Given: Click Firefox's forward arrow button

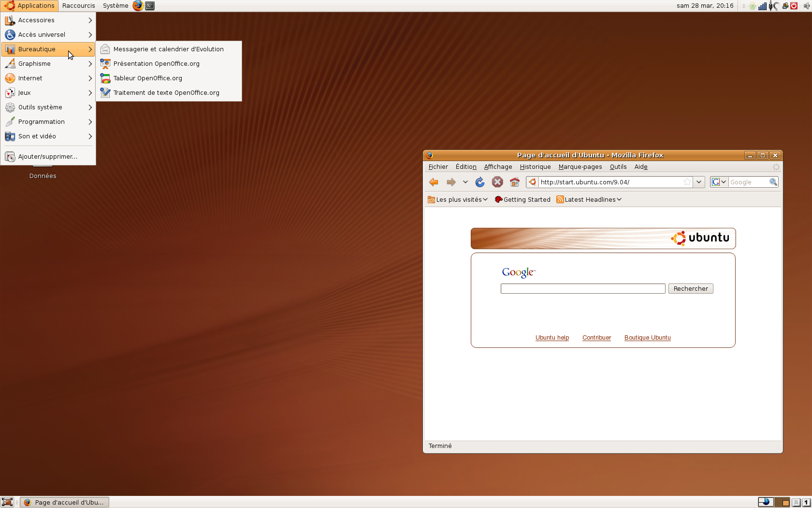Looking at the screenshot, I should tap(451, 182).
